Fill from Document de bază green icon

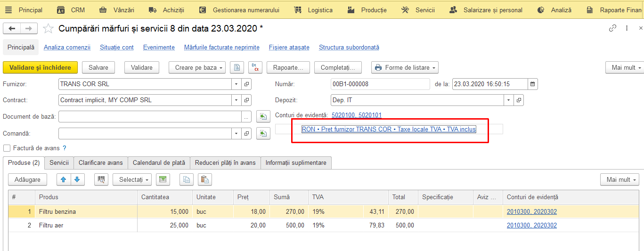[x=263, y=116]
